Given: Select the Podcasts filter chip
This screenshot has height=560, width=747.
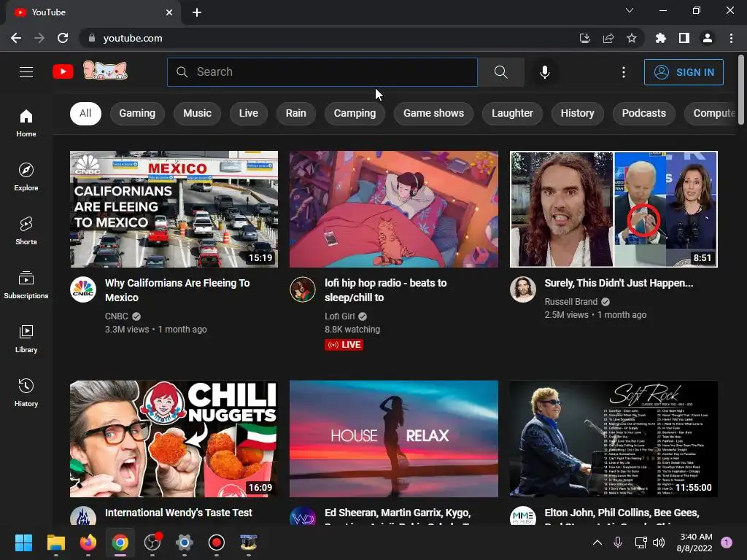Looking at the screenshot, I should point(643,113).
